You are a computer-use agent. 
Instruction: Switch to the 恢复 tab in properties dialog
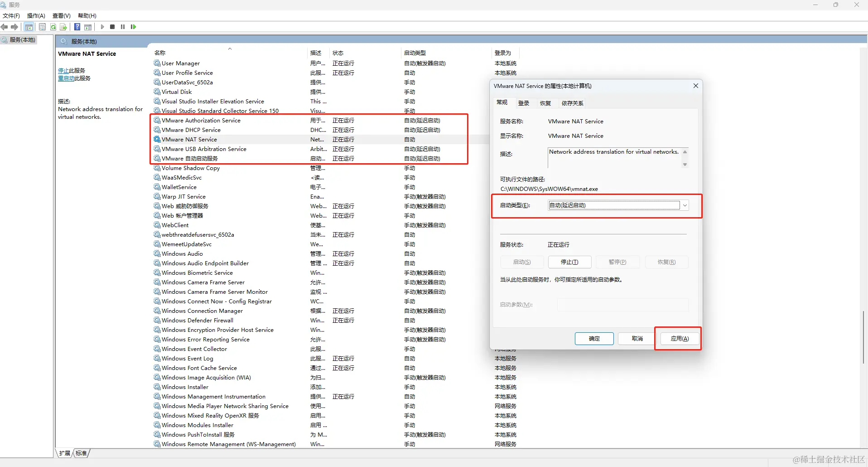(545, 103)
